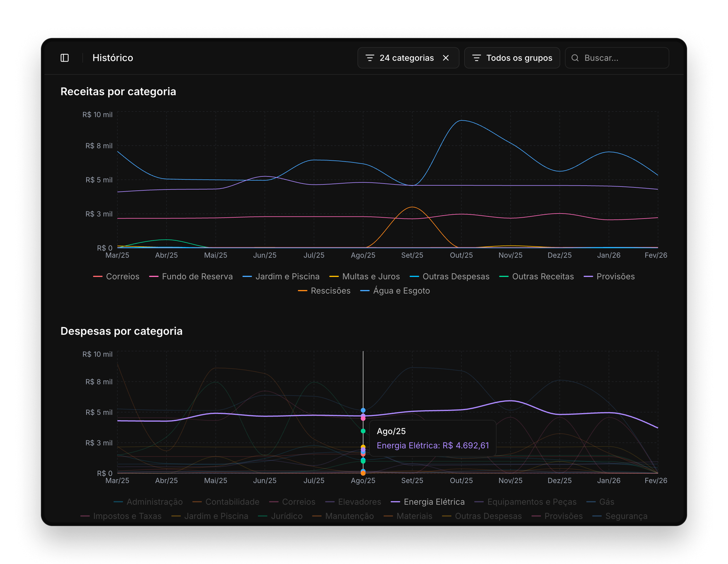The height and width of the screenshot is (564, 728).
Task: Toggle Fundo de Reserva legend item
Action: point(197,276)
